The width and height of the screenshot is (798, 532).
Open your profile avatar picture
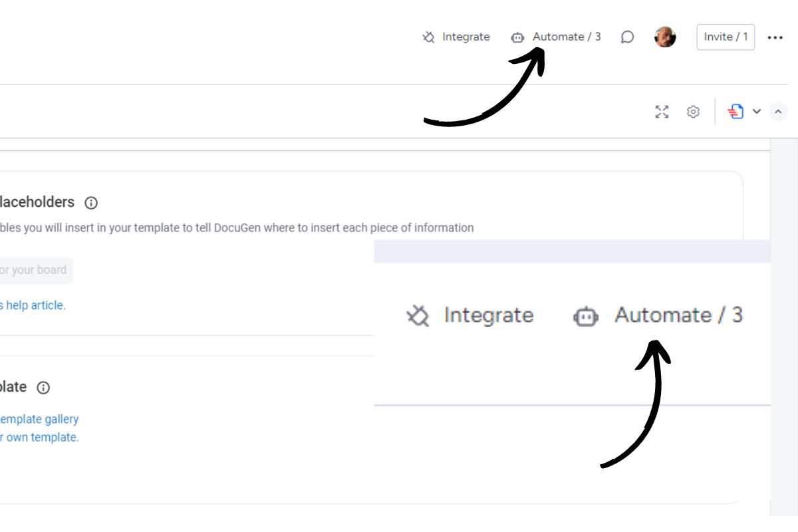(x=665, y=37)
